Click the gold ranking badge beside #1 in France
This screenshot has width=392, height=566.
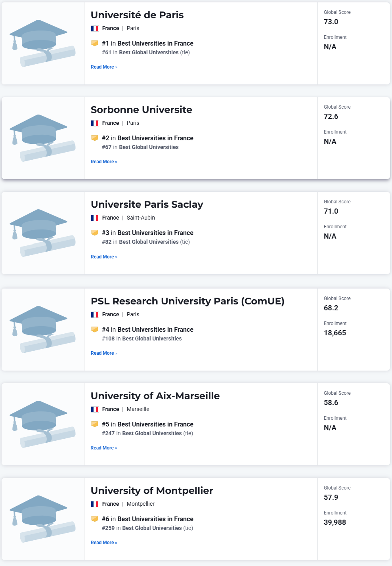click(95, 43)
